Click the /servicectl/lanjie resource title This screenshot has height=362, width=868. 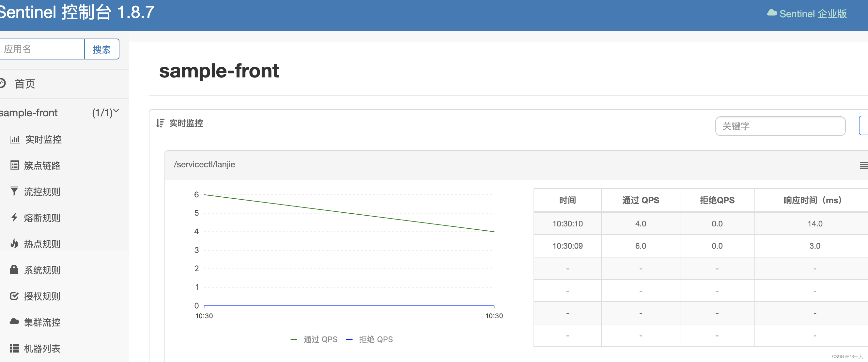point(205,164)
